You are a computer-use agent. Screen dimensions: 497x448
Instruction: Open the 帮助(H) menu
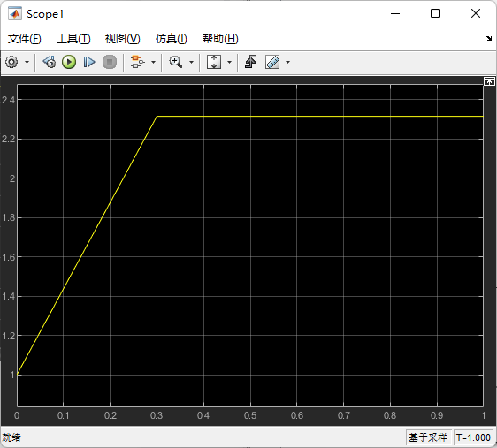tap(220, 39)
